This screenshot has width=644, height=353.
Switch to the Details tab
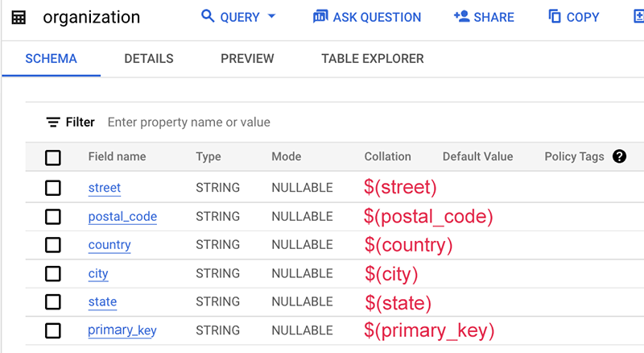tap(149, 59)
